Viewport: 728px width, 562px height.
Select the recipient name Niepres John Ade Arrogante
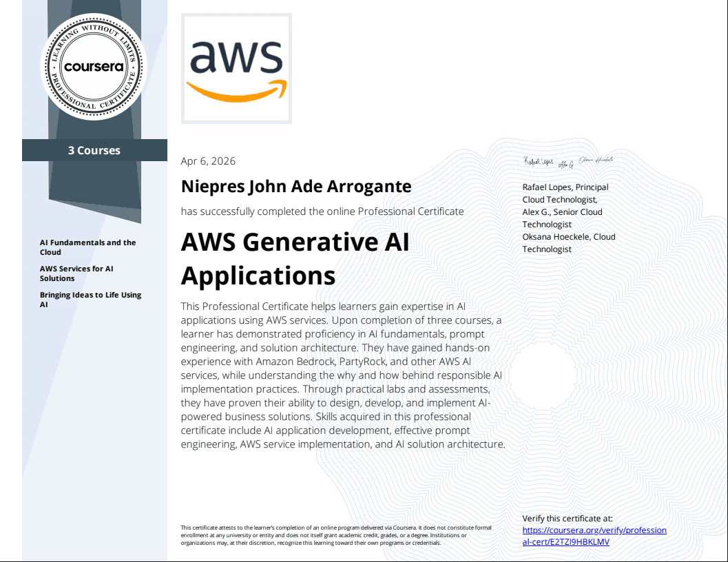point(295,186)
